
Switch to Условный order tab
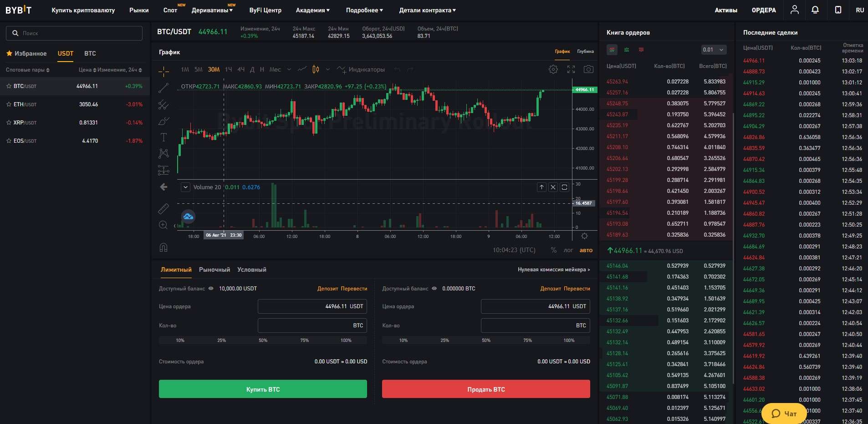[x=252, y=269]
